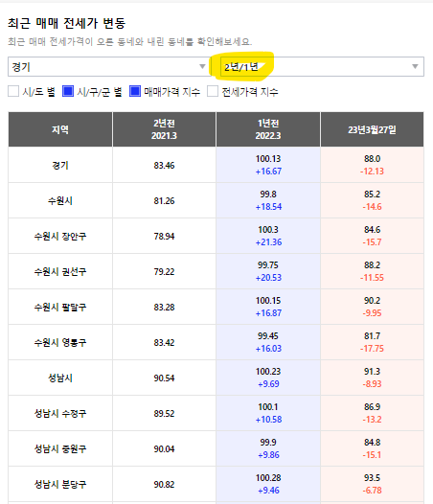The image size is (433, 504).
Task: Click the 23년3월27일 column header
Action: click(x=372, y=129)
